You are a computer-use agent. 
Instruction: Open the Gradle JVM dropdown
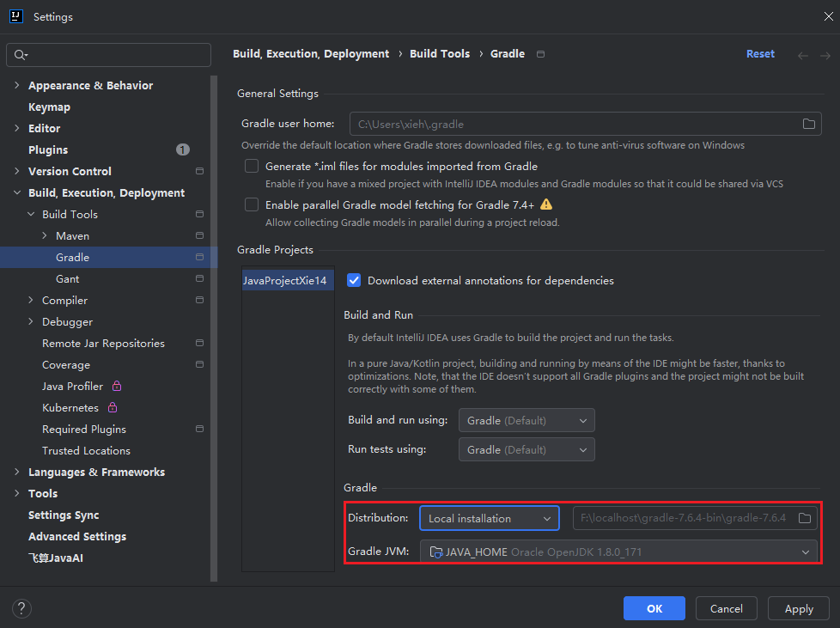click(618, 552)
